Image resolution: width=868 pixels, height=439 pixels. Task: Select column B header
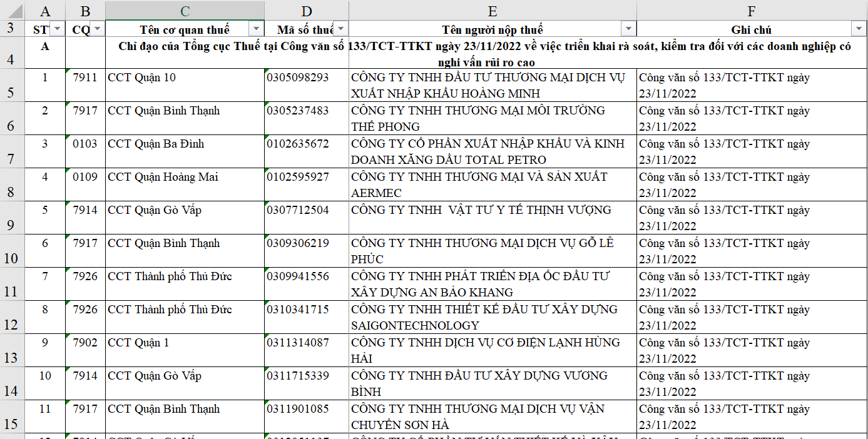[85, 11]
